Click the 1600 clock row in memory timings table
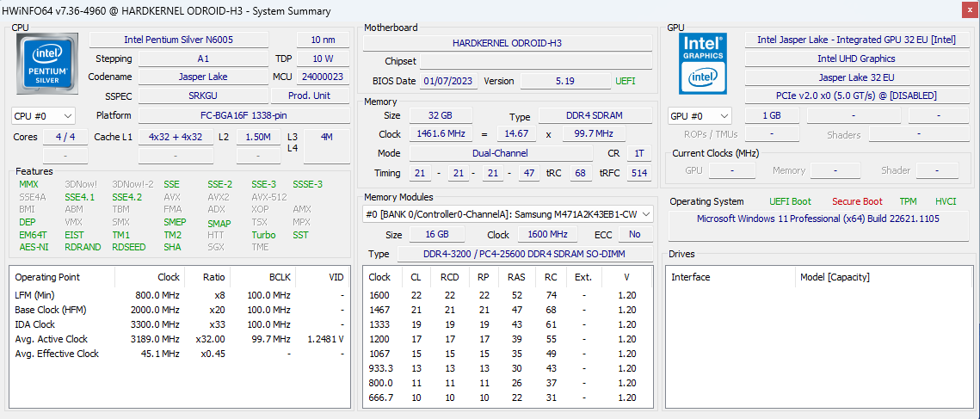 point(508,294)
